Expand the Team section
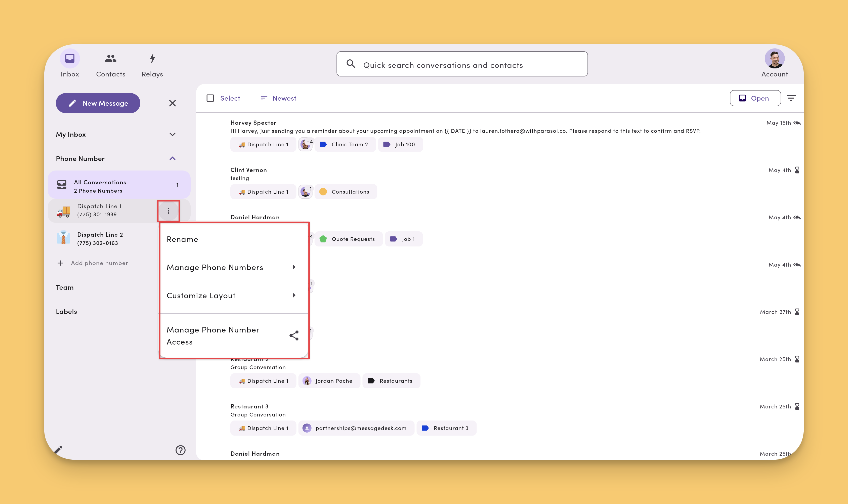 65,287
